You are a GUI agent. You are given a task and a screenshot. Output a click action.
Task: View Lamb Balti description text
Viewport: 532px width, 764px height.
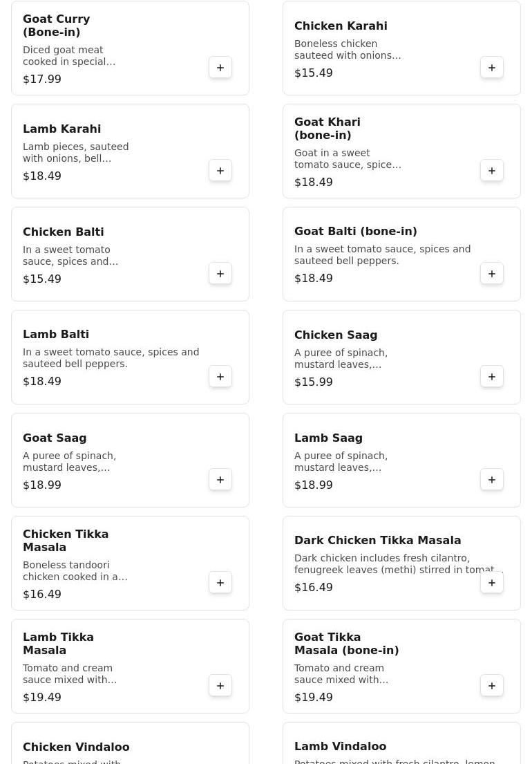click(x=111, y=358)
